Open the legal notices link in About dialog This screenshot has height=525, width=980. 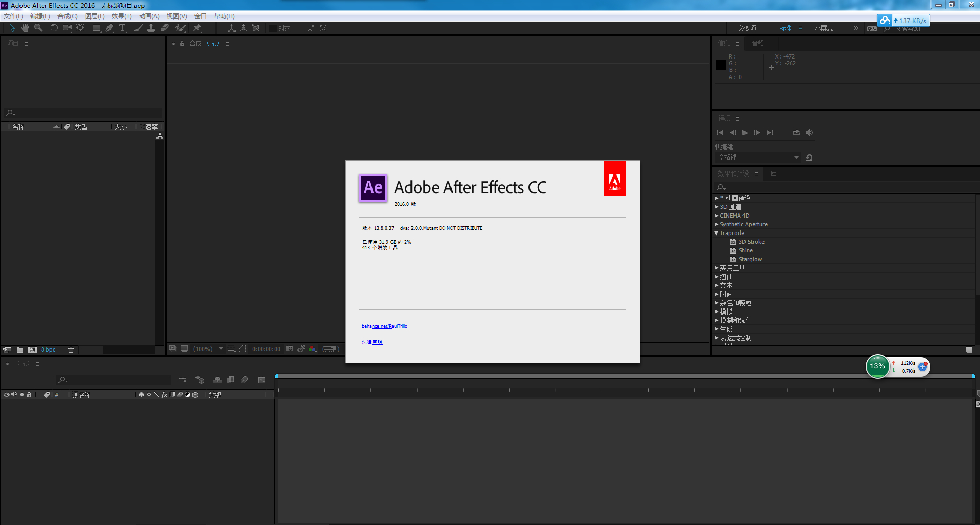click(372, 342)
